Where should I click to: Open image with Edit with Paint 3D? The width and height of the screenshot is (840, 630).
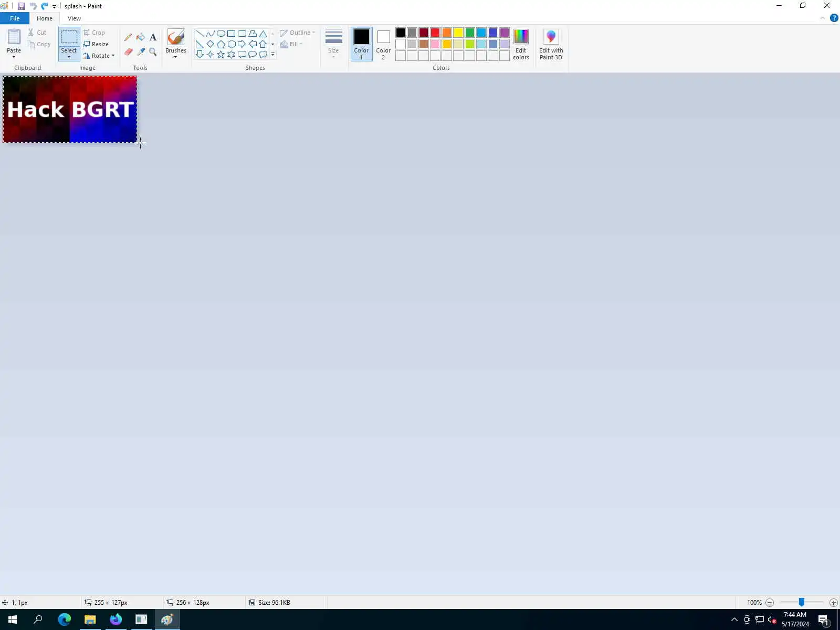tap(551, 44)
